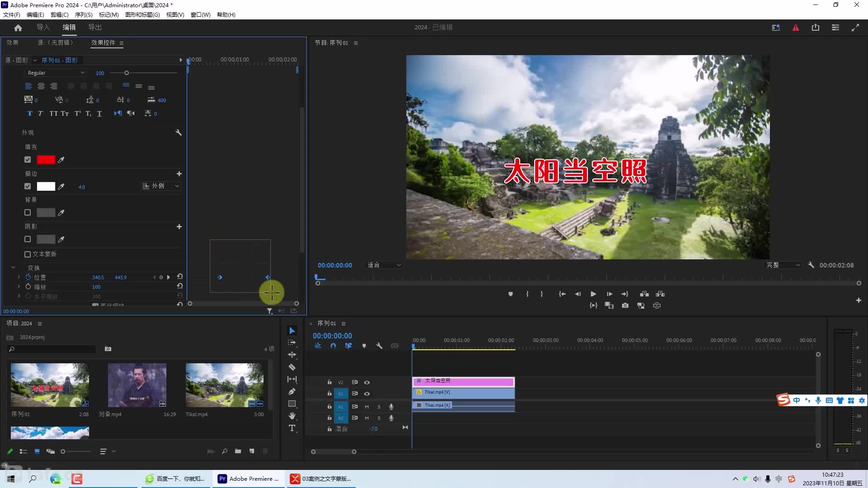Select the Track Select Forward tool

292,343
